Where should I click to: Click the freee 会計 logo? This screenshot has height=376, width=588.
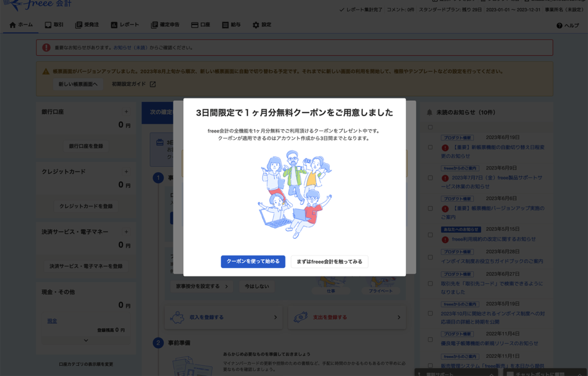click(37, 5)
